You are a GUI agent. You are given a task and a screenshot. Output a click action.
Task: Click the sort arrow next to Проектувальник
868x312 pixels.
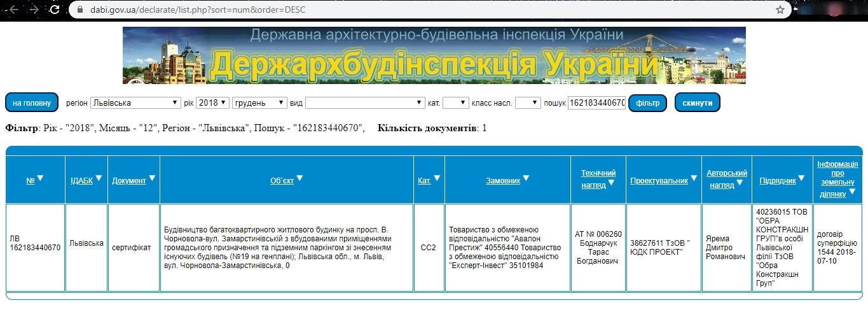[694, 178]
